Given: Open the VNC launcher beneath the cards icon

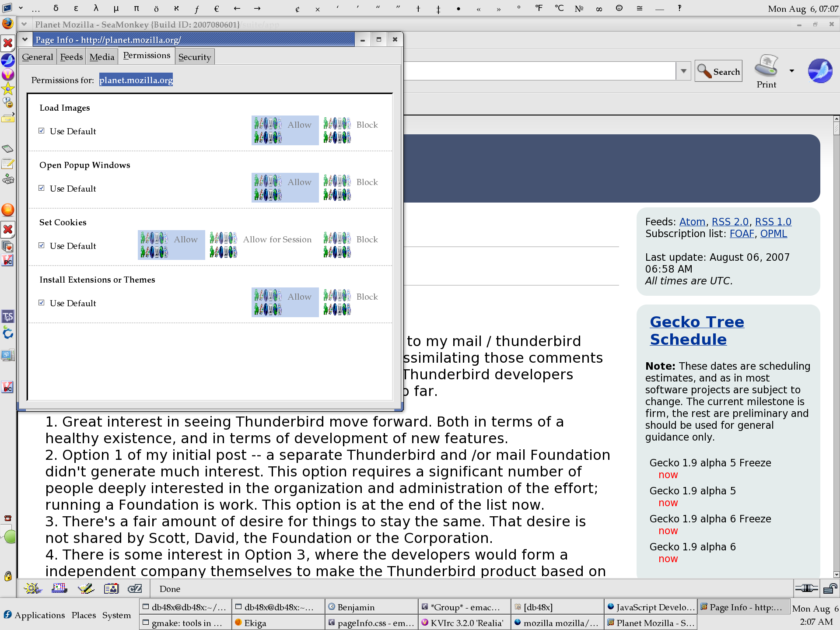Looking at the screenshot, I should coord(8,261).
